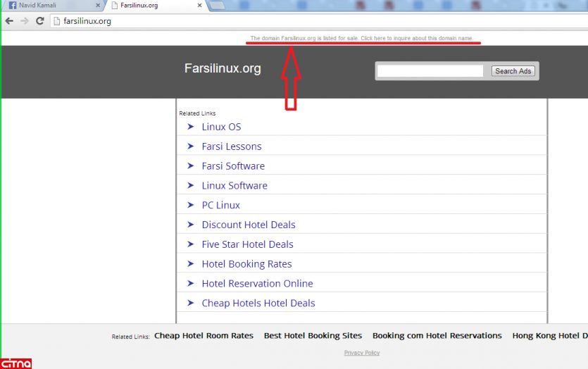Click the arrow icon beside PC Linux

190,205
